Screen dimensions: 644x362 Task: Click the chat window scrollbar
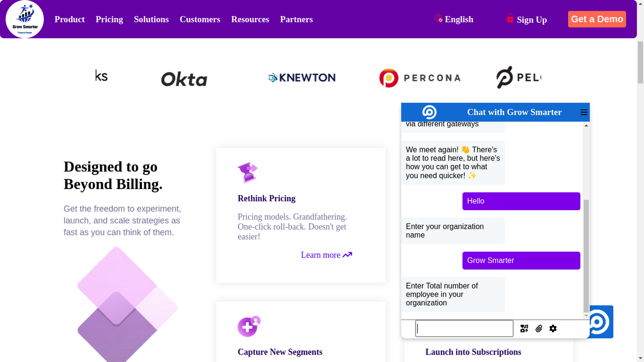pos(586,251)
